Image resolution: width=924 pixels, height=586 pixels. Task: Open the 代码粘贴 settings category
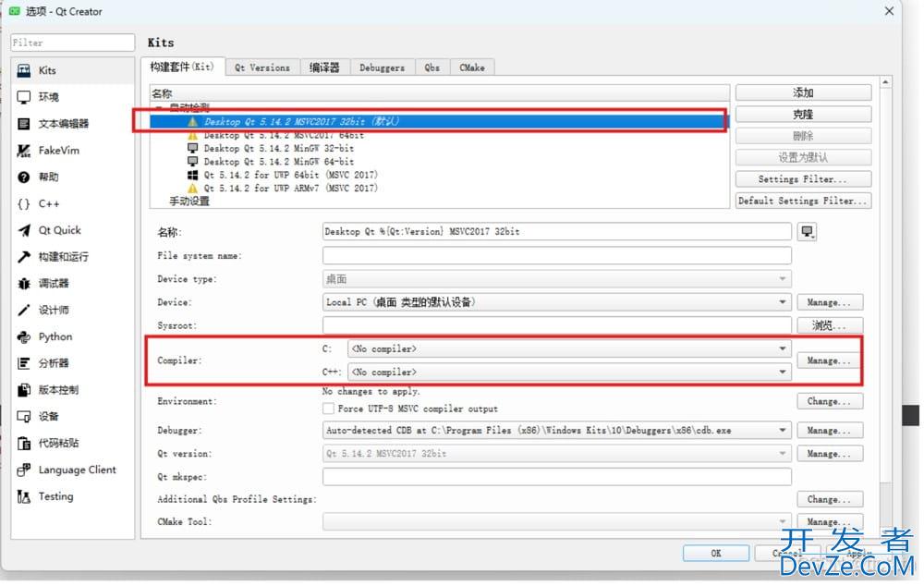[73, 444]
